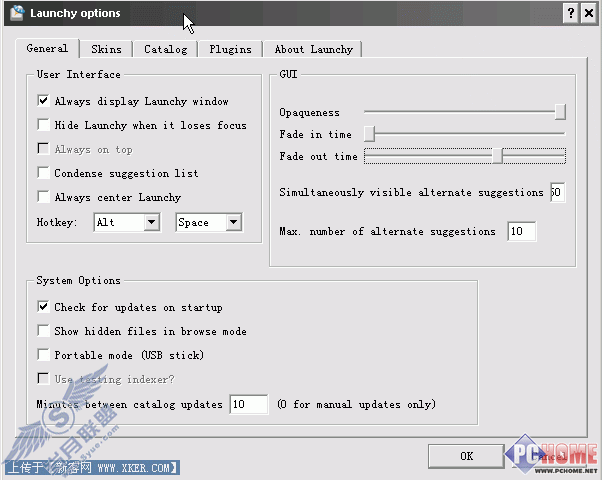The image size is (602, 480).
Task: Toggle the Use testing indexer checkbox
Action: [43, 379]
